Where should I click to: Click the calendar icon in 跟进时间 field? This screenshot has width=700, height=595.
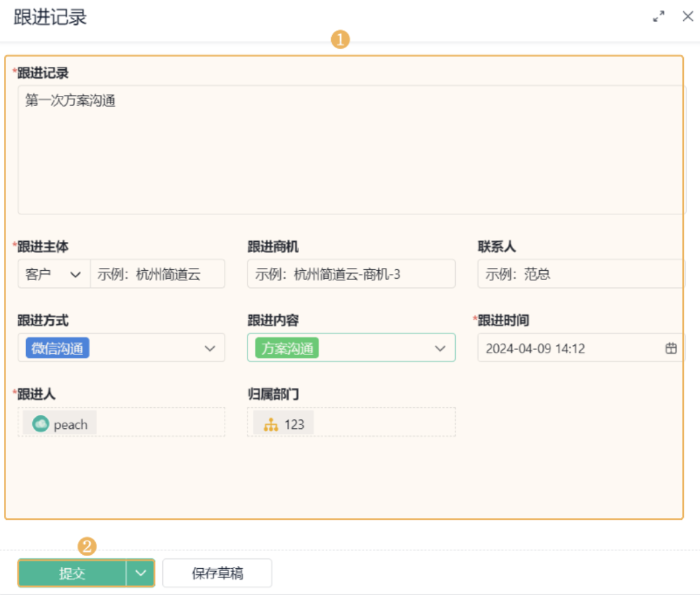670,348
